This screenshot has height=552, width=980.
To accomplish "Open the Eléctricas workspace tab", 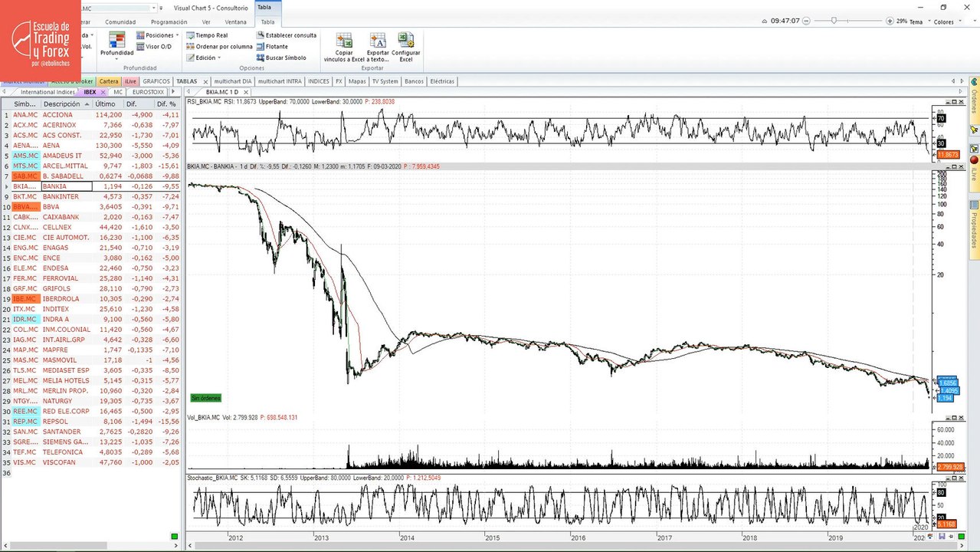I will point(442,81).
